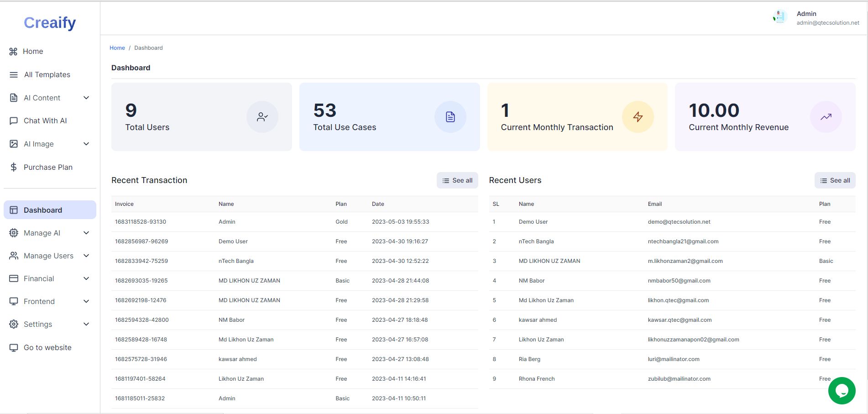Click the Home command icon in sidebar
This screenshot has width=868, height=414.
[14, 52]
